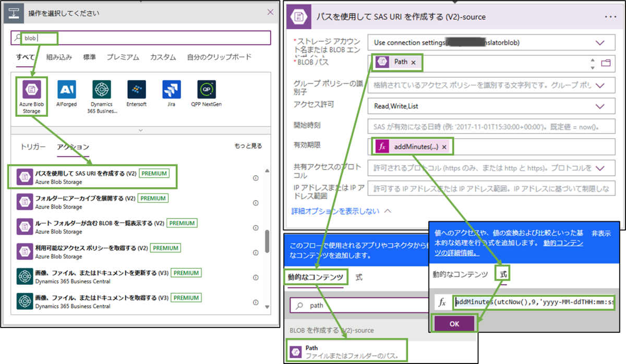Viewport: 626px width, 364px height.
Task: Choose 画像、ファイル、またはドキュメントを更新する (V3) action
Action: tap(138, 277)
